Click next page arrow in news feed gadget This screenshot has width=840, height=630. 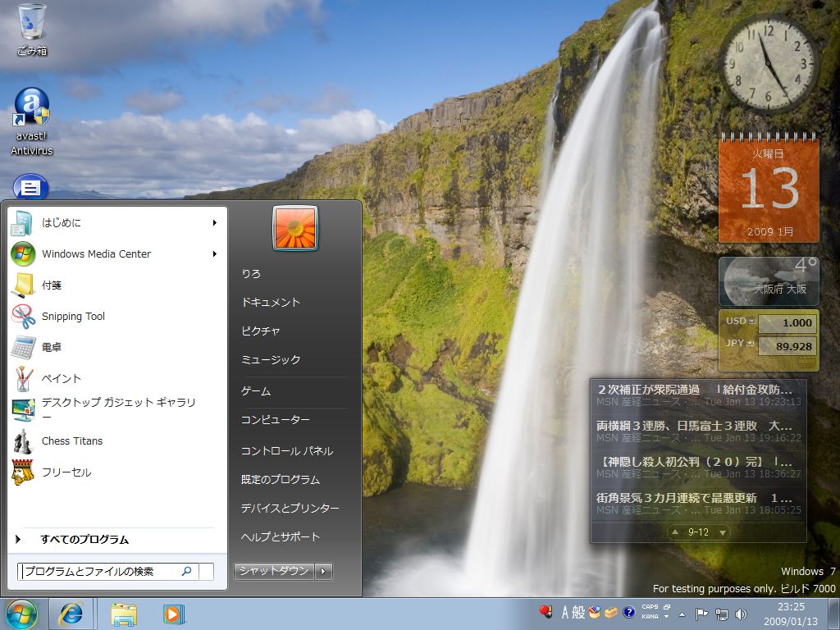722,532
